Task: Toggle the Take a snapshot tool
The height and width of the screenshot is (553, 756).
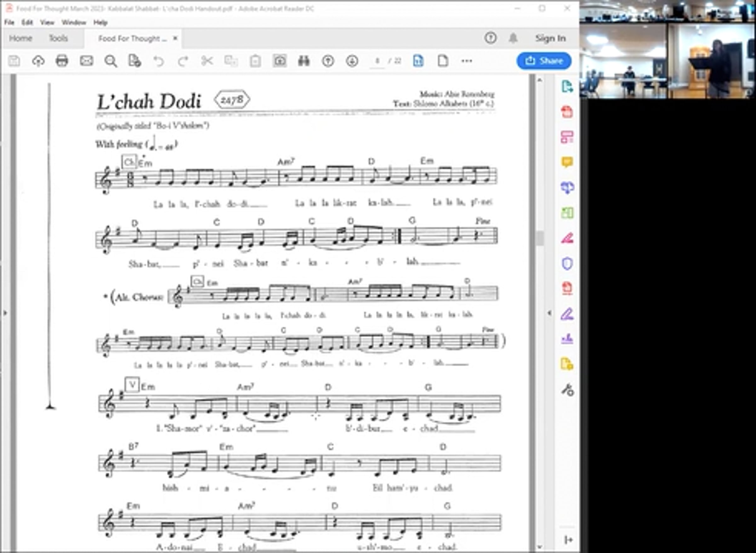Action: pyautogui.click(x=280, y=61)
